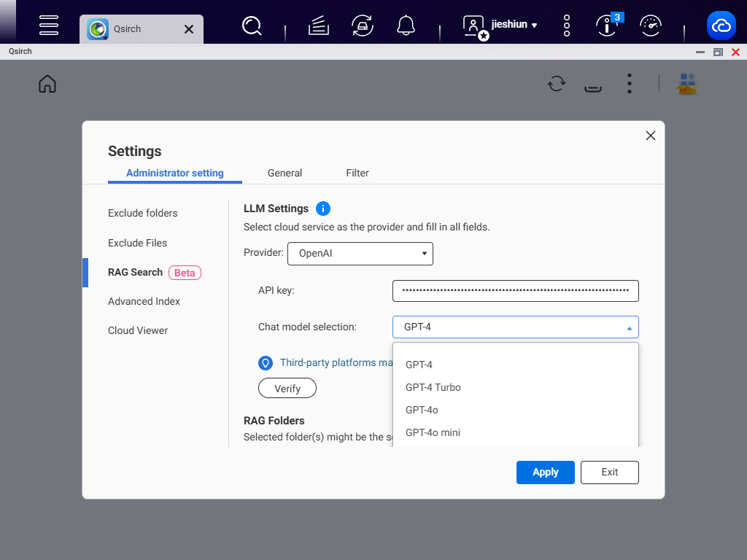
Task: Click the Exit button
Action: tap(609, 472)
